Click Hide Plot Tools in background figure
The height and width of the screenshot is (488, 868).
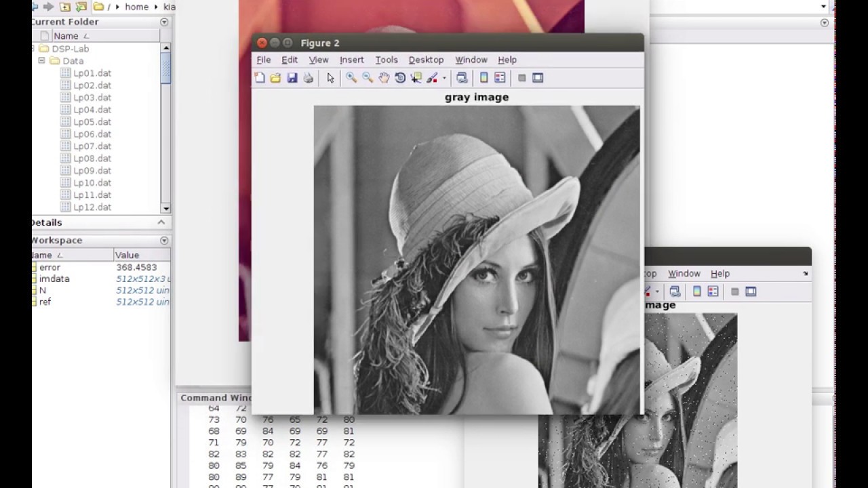pos(734,291)
